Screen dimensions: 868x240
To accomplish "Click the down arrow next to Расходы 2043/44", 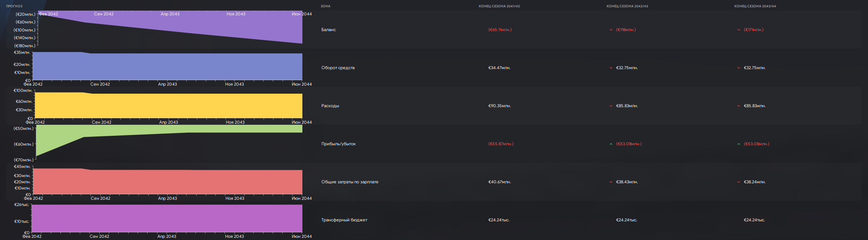I will tap(738, 106).
